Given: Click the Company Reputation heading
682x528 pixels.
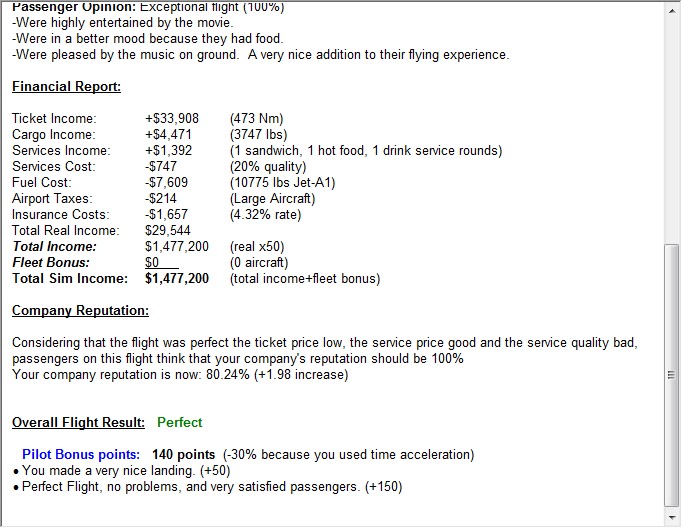Looking at the screenshot, I should (80, 311).
